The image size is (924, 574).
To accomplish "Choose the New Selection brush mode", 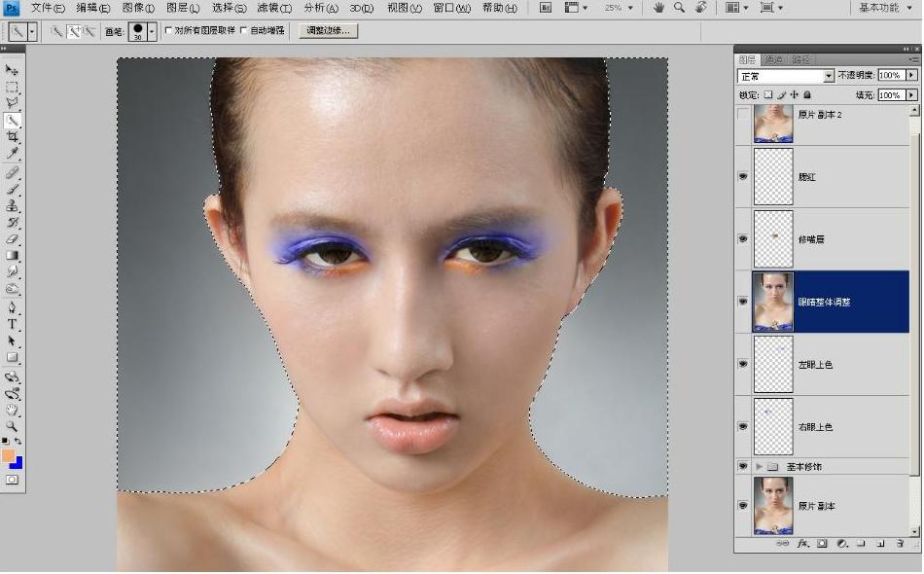I will (57, 31).
